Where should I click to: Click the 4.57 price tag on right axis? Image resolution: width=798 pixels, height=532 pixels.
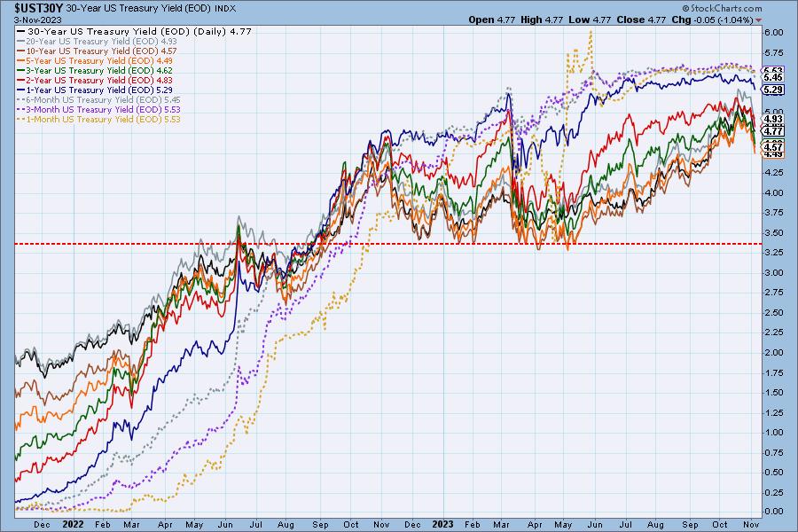(x=773, y=147)
